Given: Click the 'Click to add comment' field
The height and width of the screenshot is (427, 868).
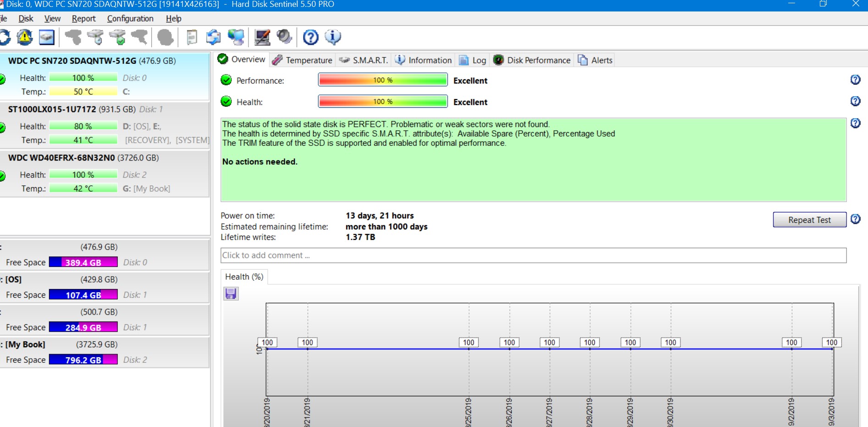Looking at the screenshot, I should 533,255.
